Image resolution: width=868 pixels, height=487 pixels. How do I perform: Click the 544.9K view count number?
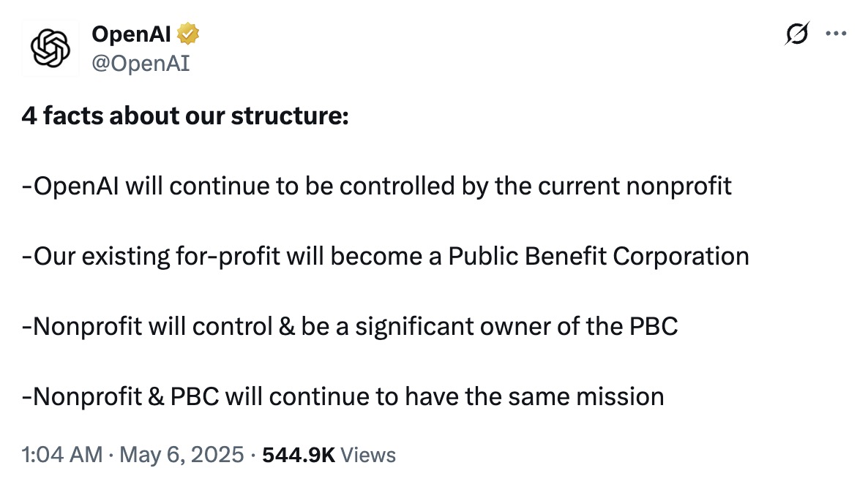click(299, 455)
